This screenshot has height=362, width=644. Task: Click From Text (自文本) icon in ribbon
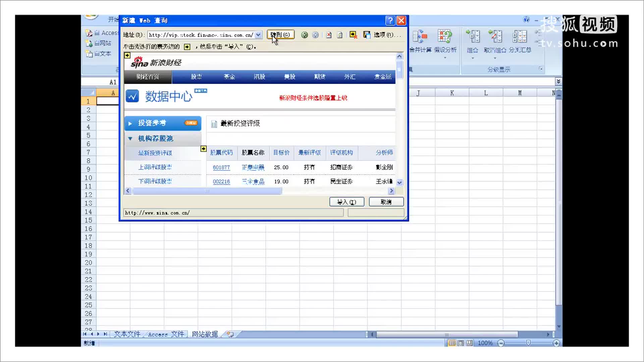coord(89,54)
